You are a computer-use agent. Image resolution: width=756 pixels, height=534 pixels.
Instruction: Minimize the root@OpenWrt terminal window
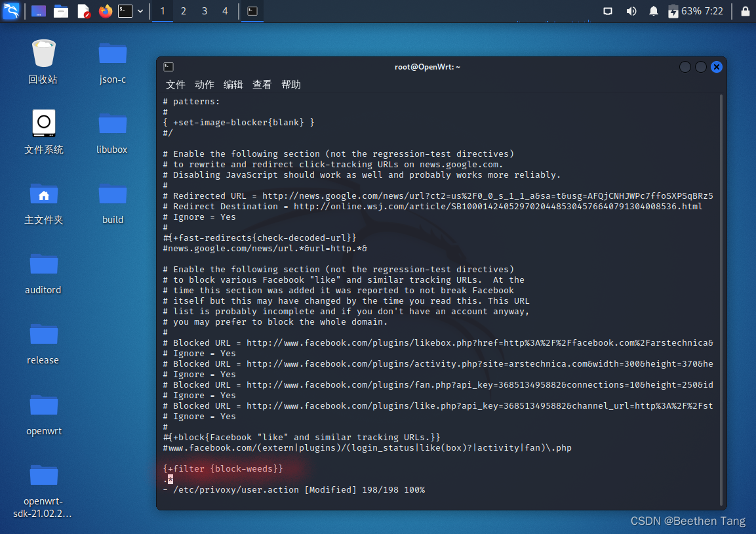click(685, 67)
